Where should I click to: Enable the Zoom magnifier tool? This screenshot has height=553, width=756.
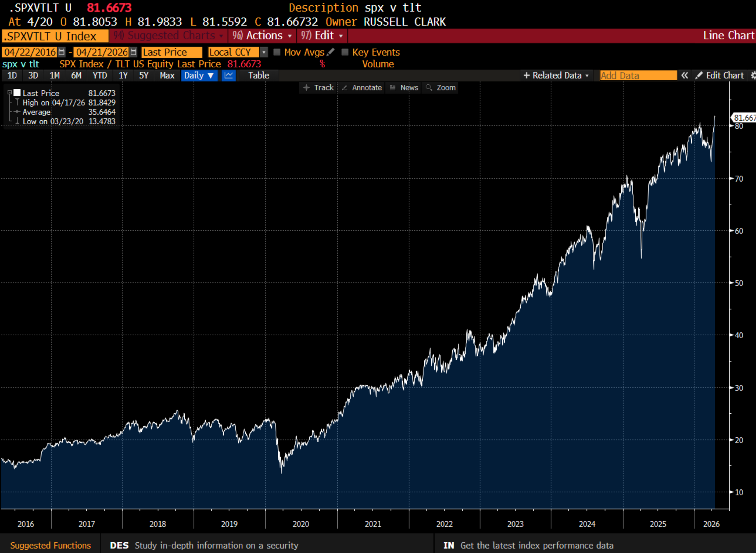(x=440, y=88)
